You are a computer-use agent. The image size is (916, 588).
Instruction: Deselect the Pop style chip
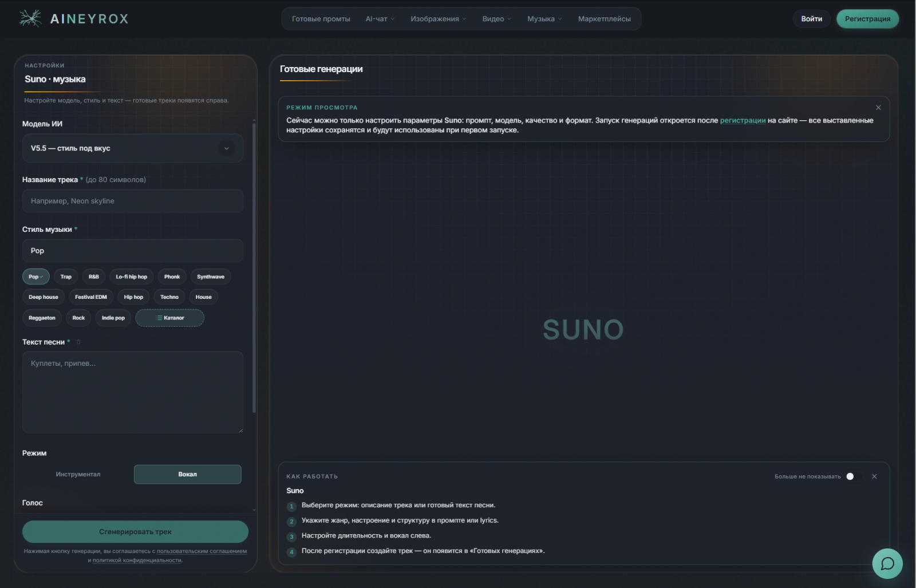click(36, 277)
